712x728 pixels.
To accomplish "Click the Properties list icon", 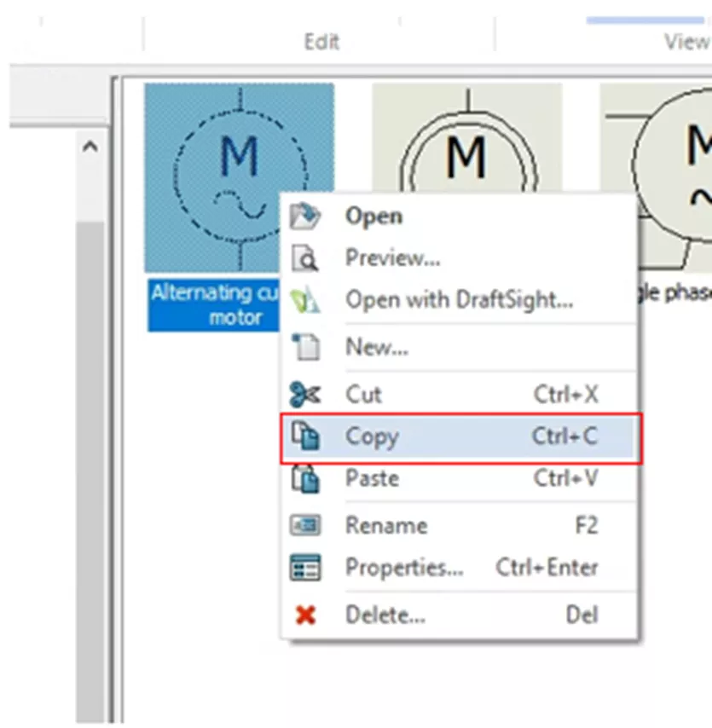I will (304, 568).
